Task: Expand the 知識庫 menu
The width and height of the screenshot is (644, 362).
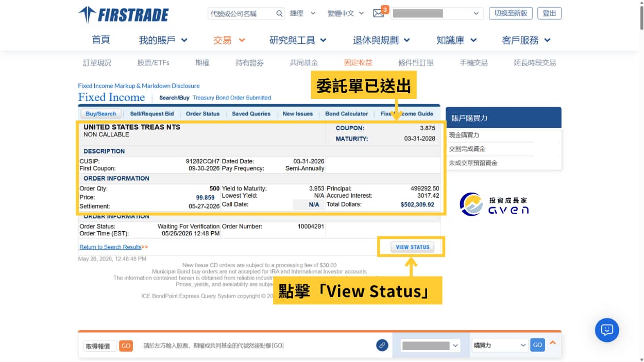Action: pos(456,40)
